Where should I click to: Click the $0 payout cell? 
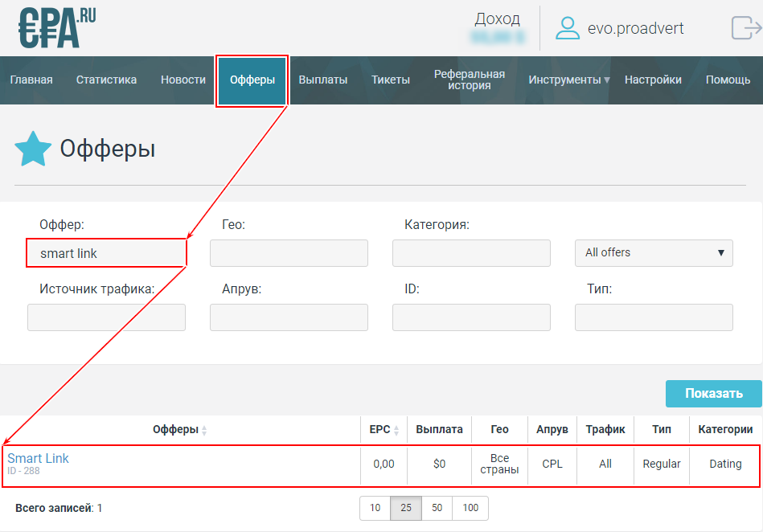point(439,464)
